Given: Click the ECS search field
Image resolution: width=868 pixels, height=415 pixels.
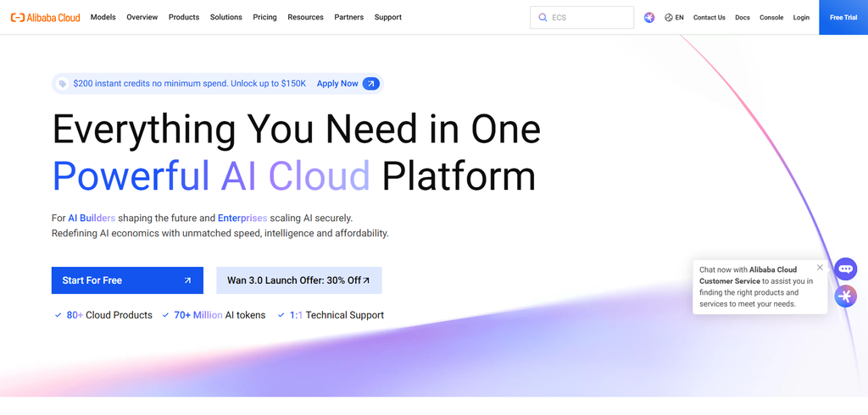Looking at the screenshot, I should pos(581,18).
